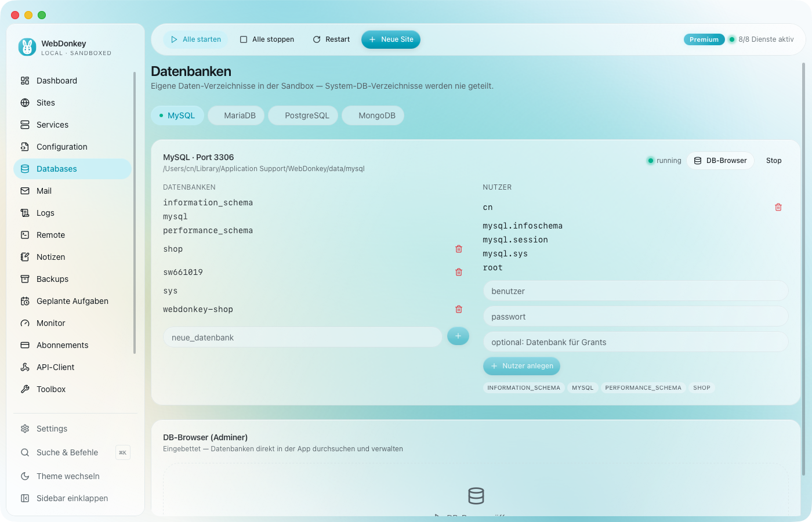Delete the shop database
Viewport: 812px width, 522px height.
(459, 249)
